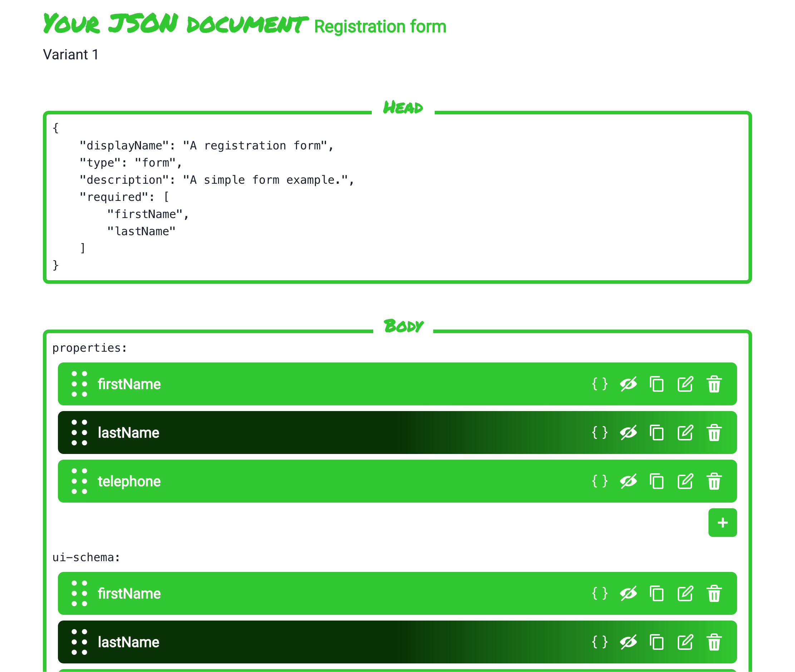Edit the lastName property in properties list

685,433
